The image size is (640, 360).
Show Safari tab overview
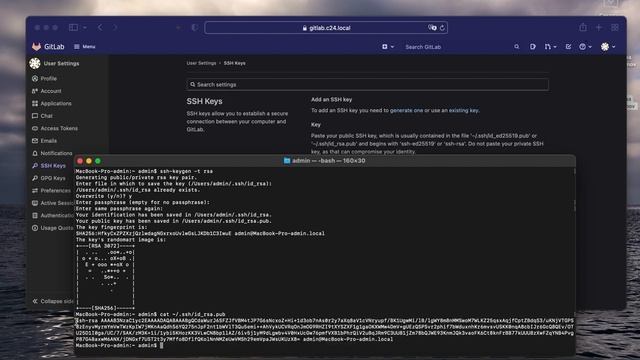pyautogui.click(x=615, y=27)
